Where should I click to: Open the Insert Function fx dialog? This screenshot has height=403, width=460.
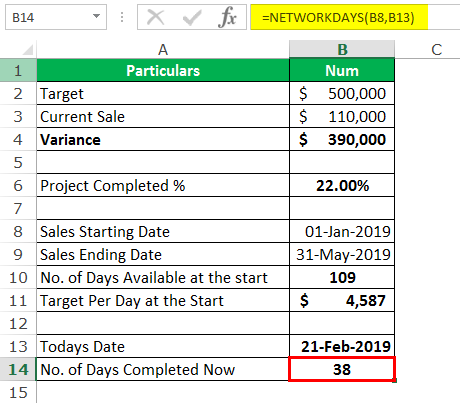click(228, 17)
